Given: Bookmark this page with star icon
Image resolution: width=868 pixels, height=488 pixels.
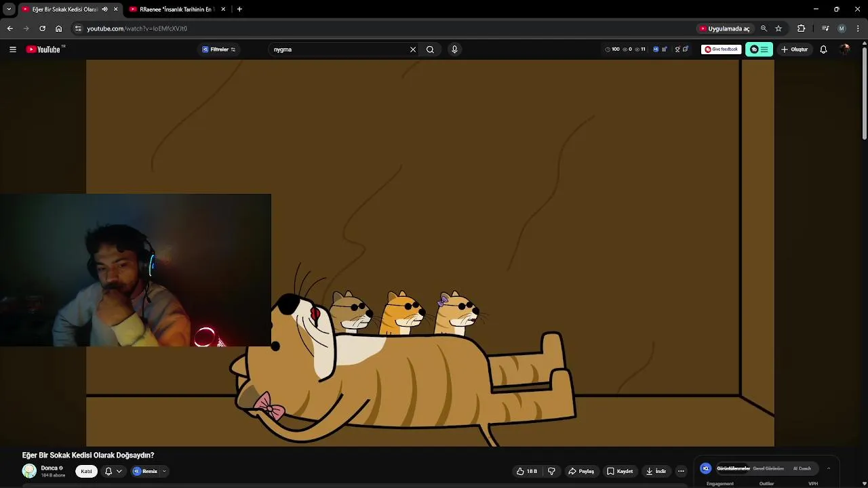Looking at the screenshot, I should tap(778, 28).
